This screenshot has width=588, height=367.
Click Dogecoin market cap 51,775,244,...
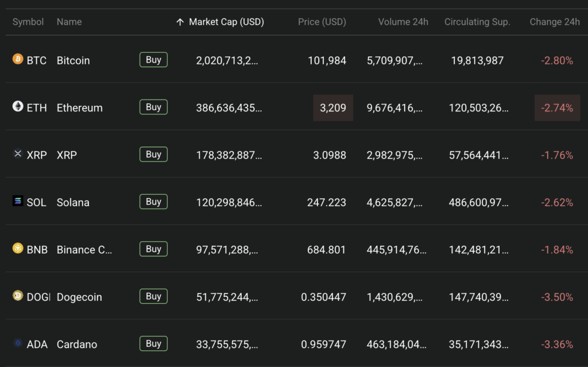point(227,297)
